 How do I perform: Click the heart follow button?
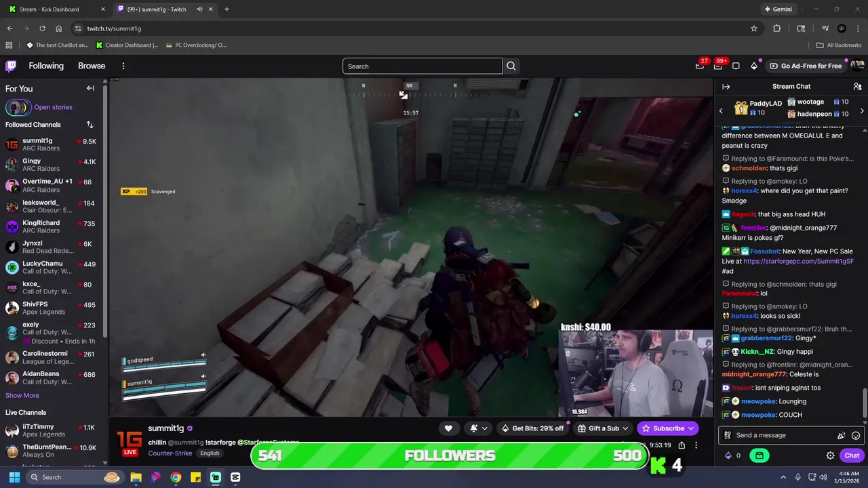click(x=448, y=428)
